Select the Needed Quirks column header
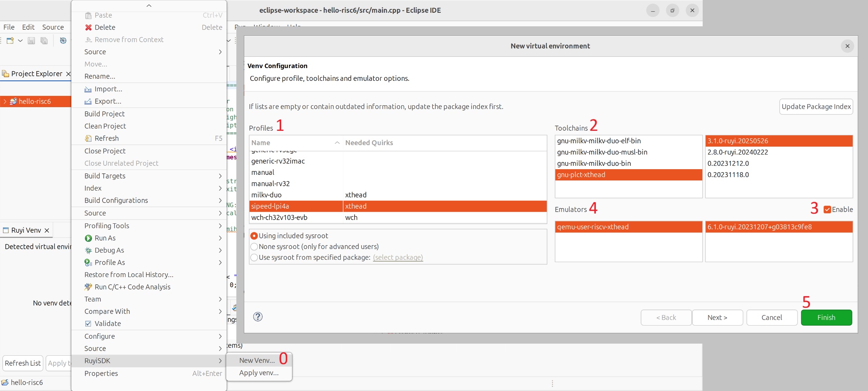 (445, 143)
